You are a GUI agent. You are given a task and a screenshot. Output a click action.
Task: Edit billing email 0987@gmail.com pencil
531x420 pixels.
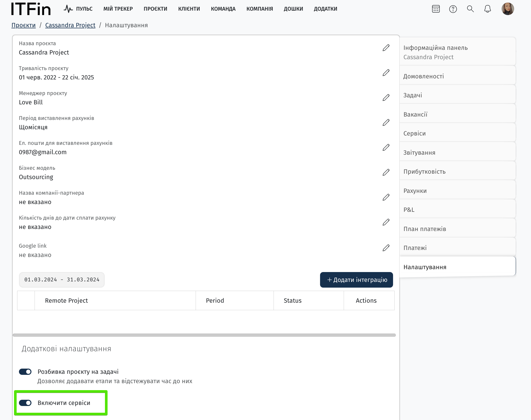pos(386,147)
